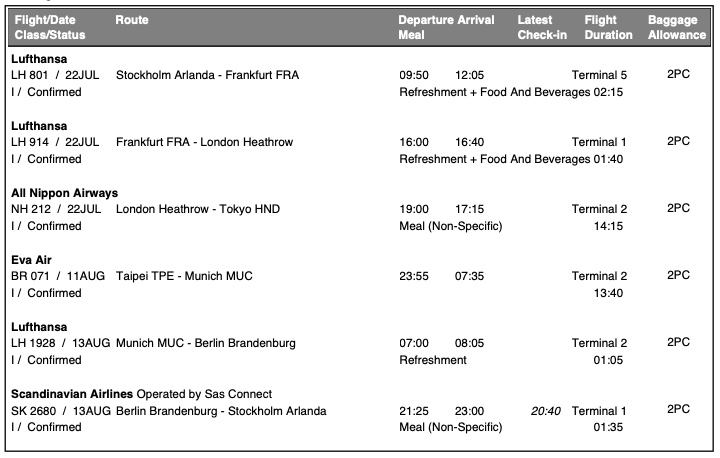The image size is (720, 458).
Task: Click the Latest Check-in column header
Action: (x=542, y=28)
